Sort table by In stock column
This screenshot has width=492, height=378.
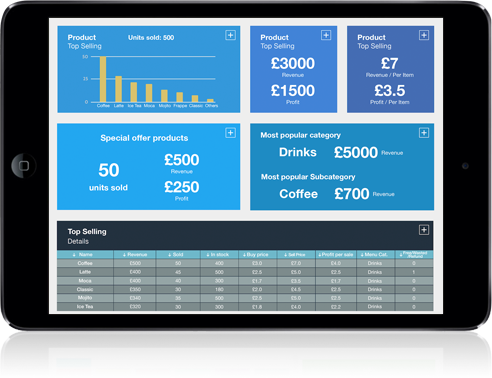(219, 254)
